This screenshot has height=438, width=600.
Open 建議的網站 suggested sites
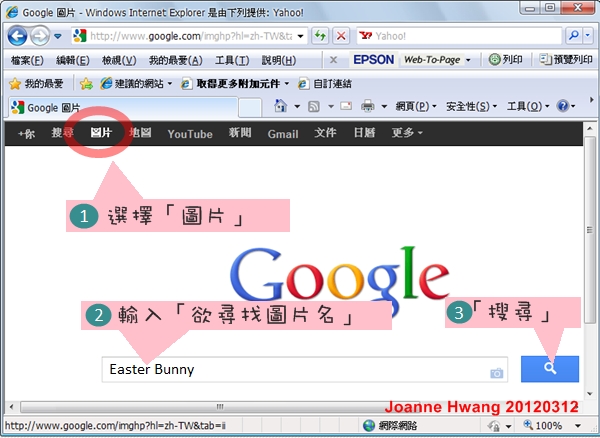(136, 83)
